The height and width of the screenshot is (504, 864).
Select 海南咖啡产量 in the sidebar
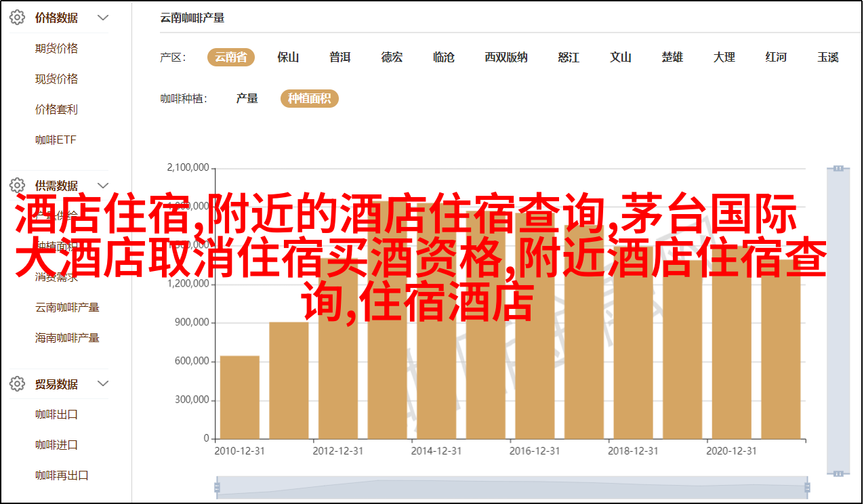(68, 338)
